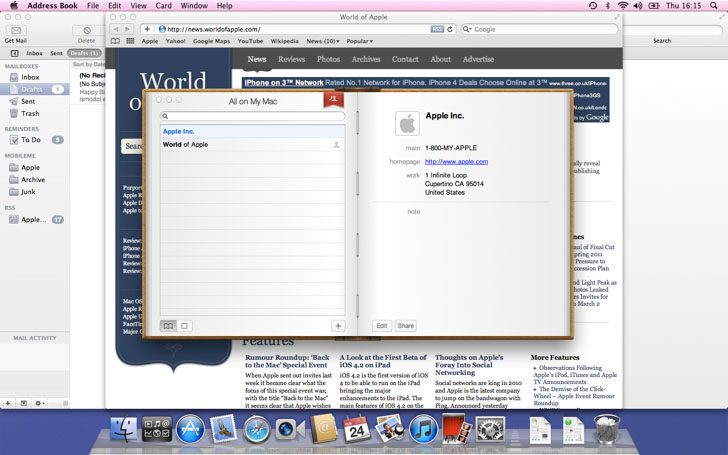Open the Contact tab on World of Apple site
This screenshot has height=455, width=728.
[405, 59]
